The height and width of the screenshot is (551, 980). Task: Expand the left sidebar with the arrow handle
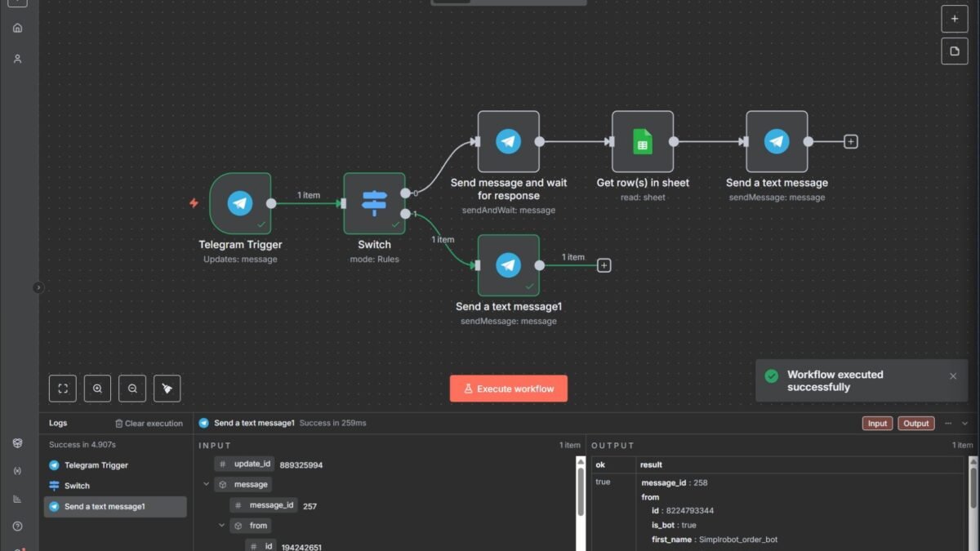coord(38,287)
